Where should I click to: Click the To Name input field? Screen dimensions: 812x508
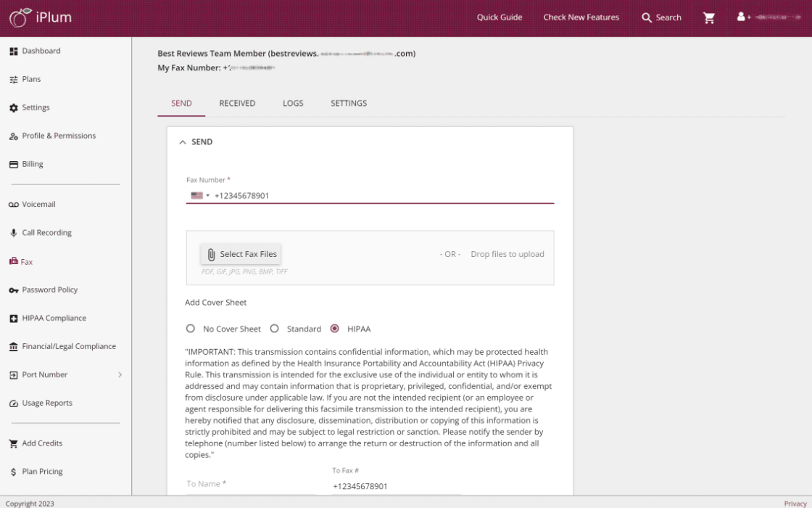(250, 484)
